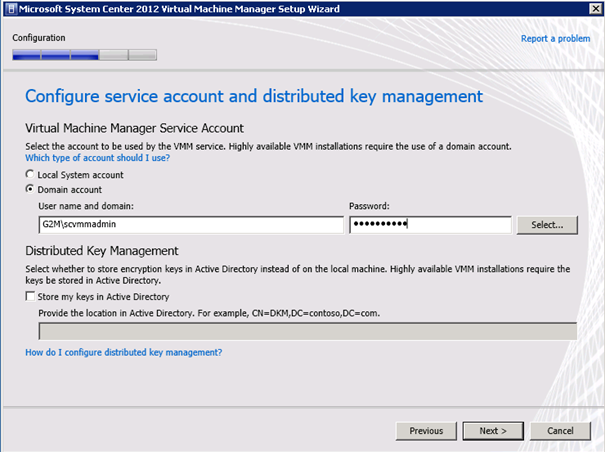
Task: Proceed with the Next > button
Action: click(x=493, y=431)
